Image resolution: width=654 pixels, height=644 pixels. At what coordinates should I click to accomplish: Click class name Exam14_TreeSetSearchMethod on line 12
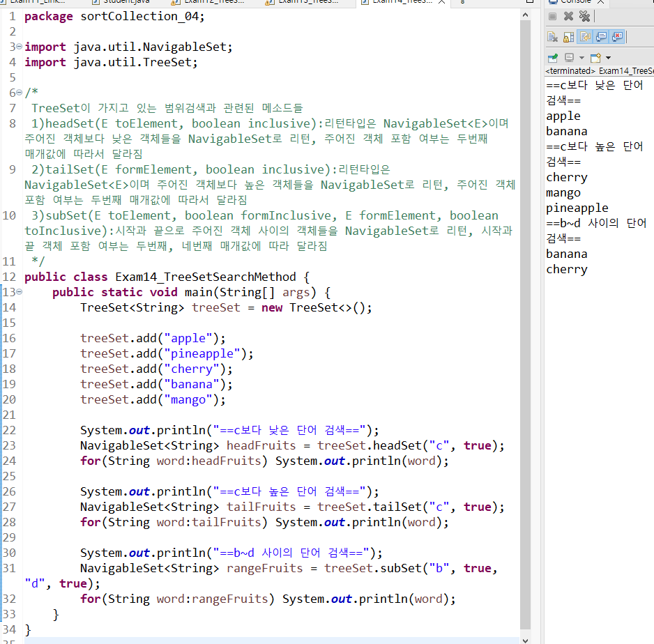(x=205, y=277)
